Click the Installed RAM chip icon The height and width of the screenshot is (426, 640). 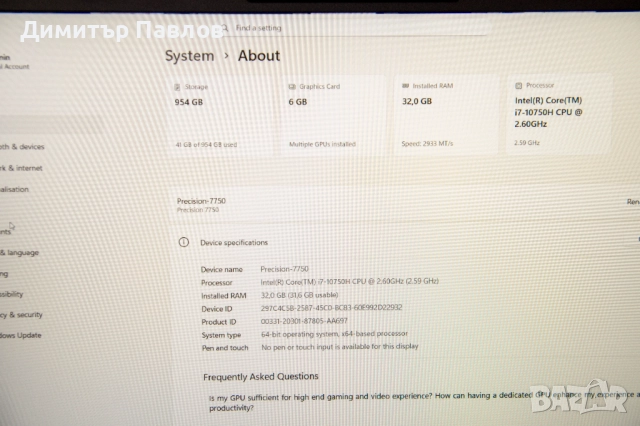point(405,86)
